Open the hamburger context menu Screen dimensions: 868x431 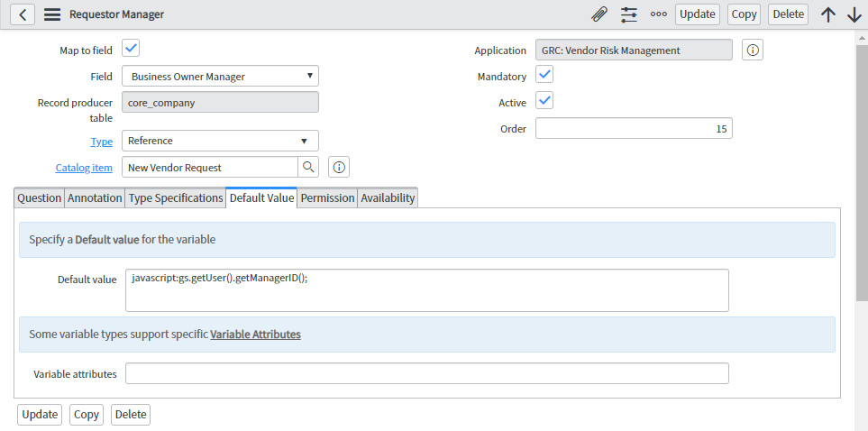tap(52, 14)
